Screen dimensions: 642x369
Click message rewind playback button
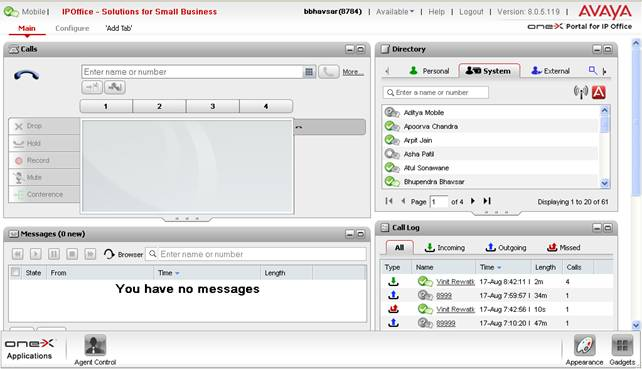coord(18,254)
